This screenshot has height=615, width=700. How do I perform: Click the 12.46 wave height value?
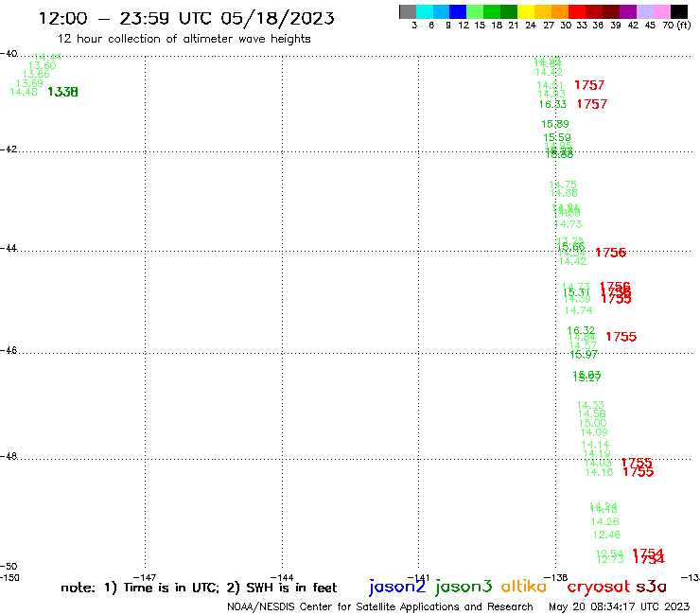coord(606,535)
